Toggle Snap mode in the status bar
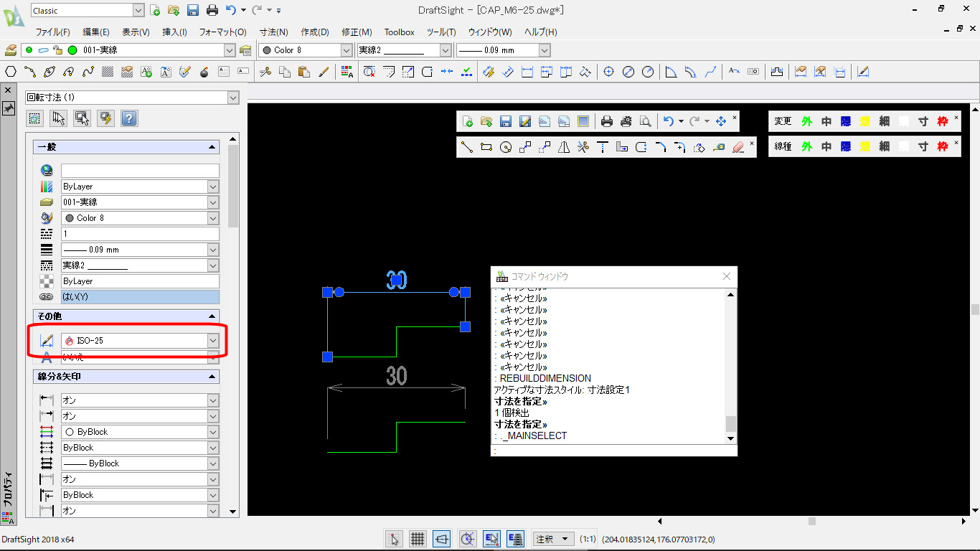 pos(394,539)
